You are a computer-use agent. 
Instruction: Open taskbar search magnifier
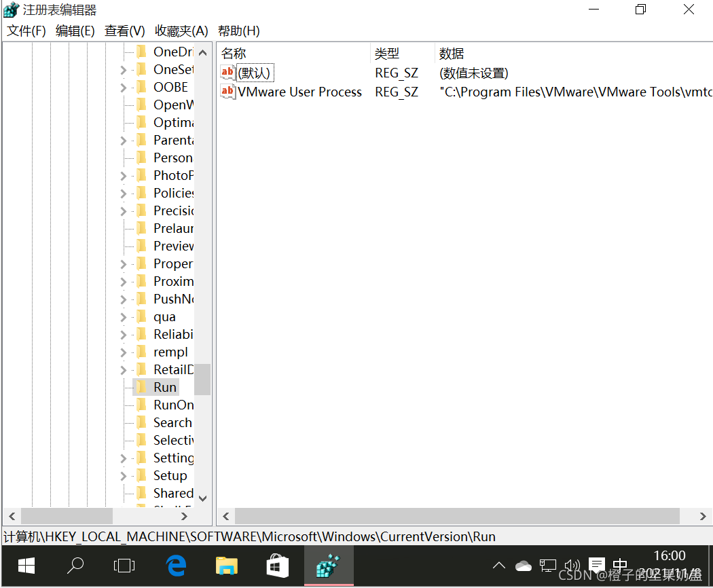pos(75,566)
